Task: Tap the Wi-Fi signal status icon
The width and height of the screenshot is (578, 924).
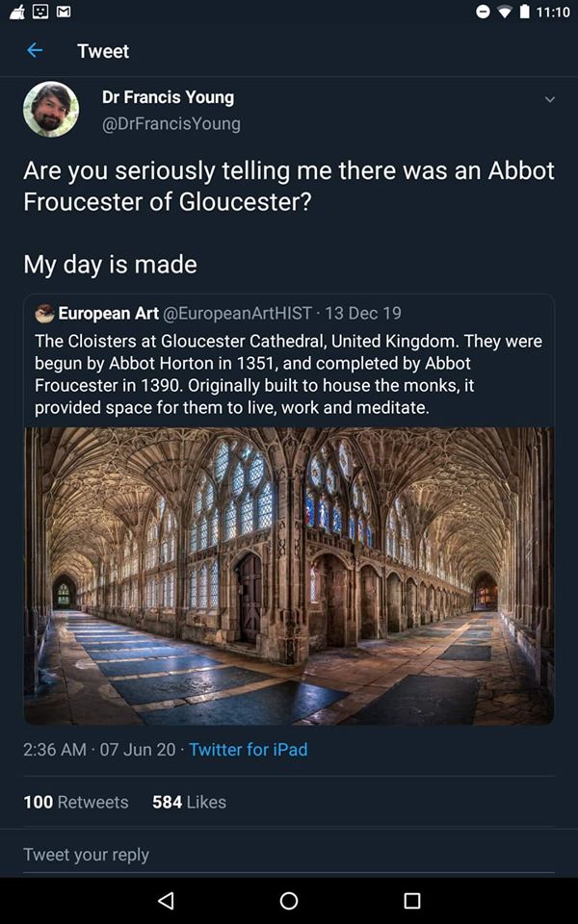Action: 505,12
